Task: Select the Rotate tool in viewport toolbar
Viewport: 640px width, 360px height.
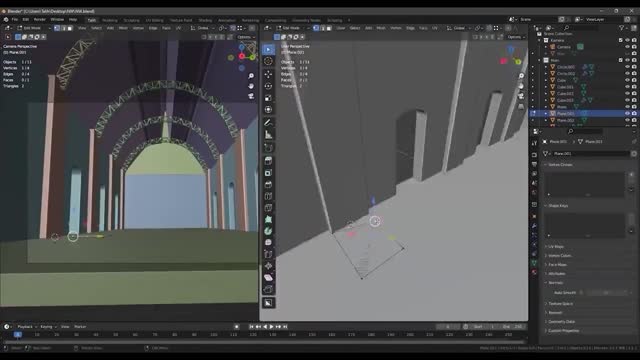Action: coord(268,86)
